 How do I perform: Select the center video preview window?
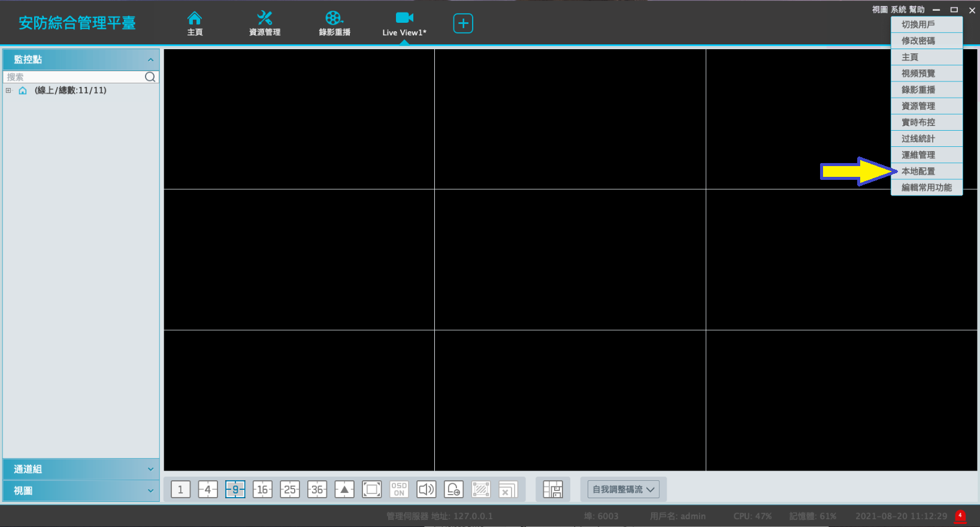(570, 259)
